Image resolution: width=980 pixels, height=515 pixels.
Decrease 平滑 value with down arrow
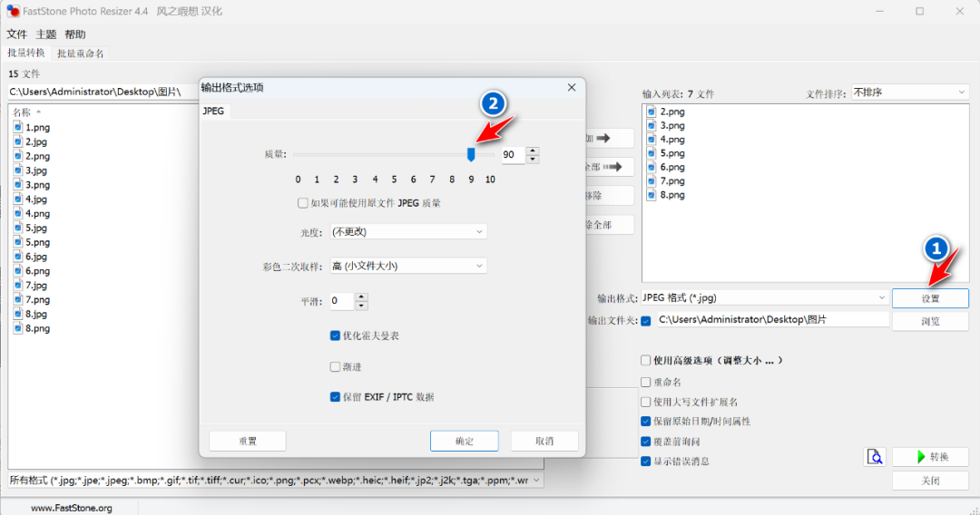tap(361, 306)
